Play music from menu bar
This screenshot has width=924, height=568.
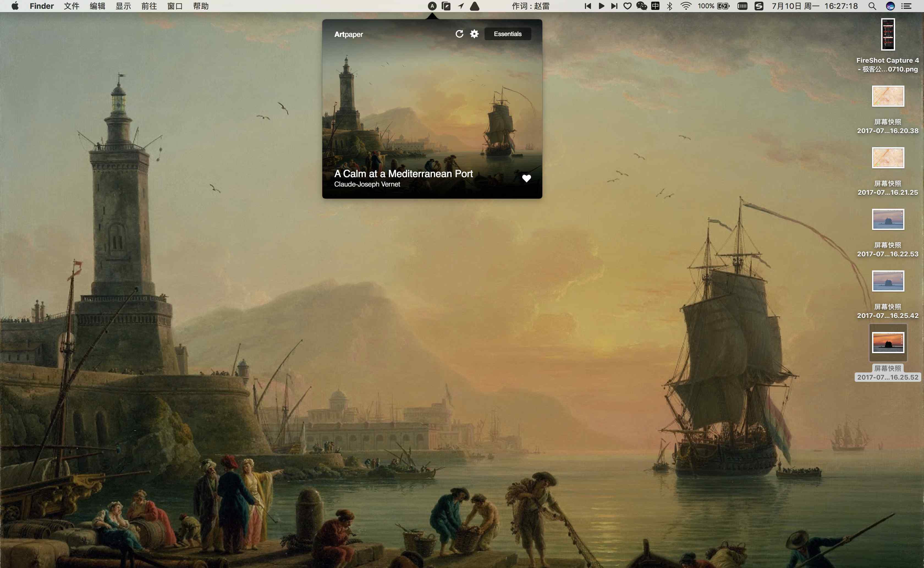[601, 6]
